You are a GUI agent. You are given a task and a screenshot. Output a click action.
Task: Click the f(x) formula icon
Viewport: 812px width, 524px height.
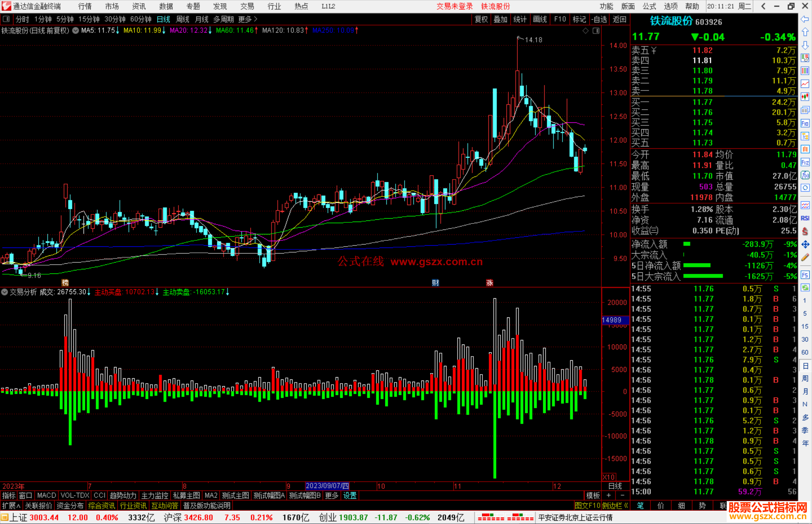(x=805, y=175)
